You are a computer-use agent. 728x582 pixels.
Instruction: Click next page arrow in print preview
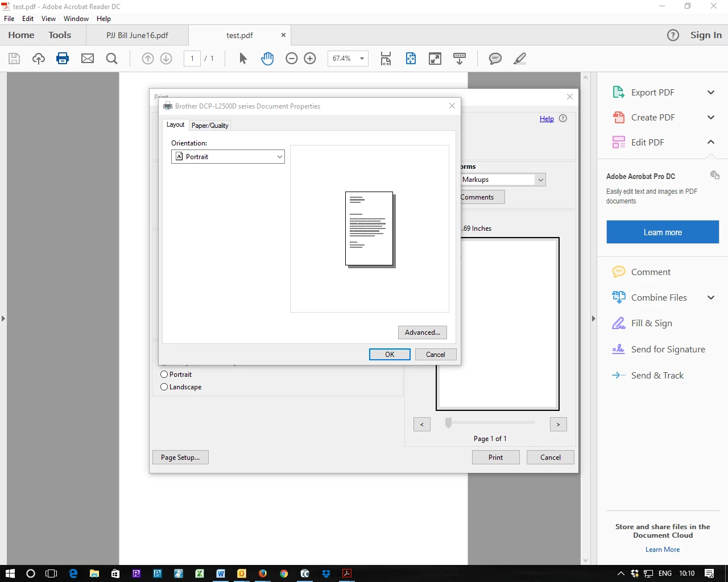coord(559,425)
